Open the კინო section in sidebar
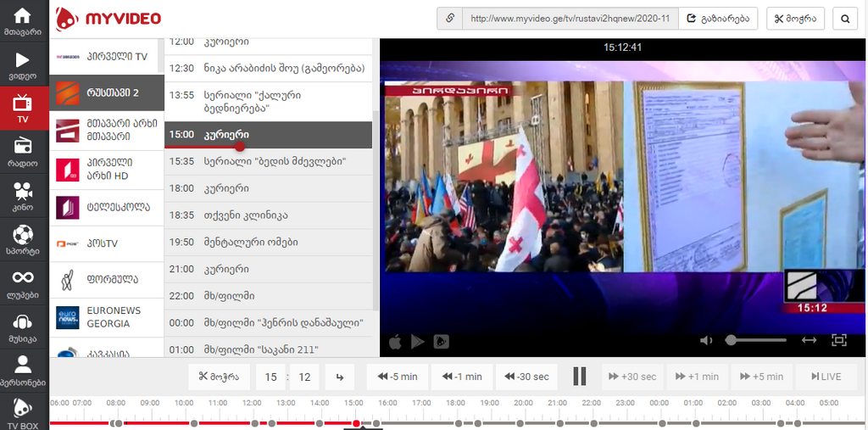The width and height of the screenshot is (868, 430). 23,195
